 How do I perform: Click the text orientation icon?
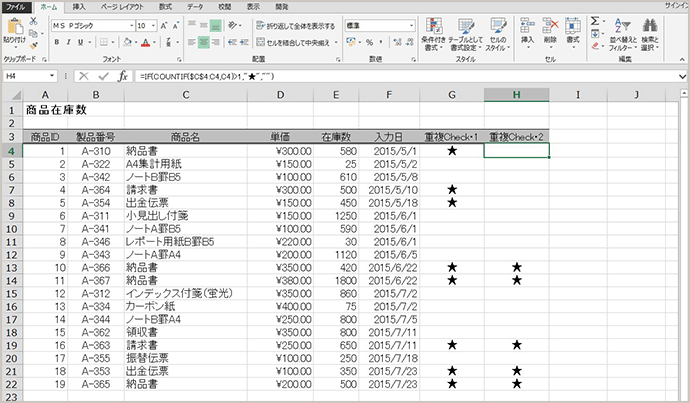coord(232,26)
